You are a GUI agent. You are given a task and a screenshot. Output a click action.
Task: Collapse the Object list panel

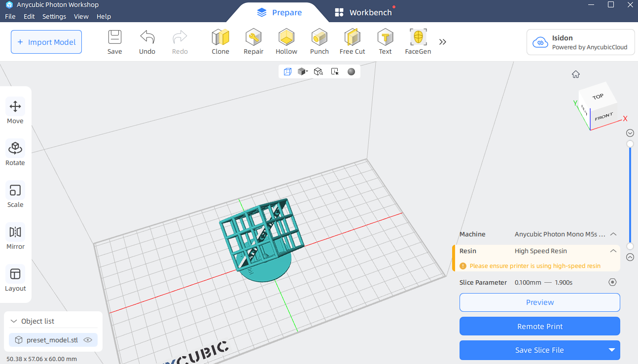click(x=14, y=321)
